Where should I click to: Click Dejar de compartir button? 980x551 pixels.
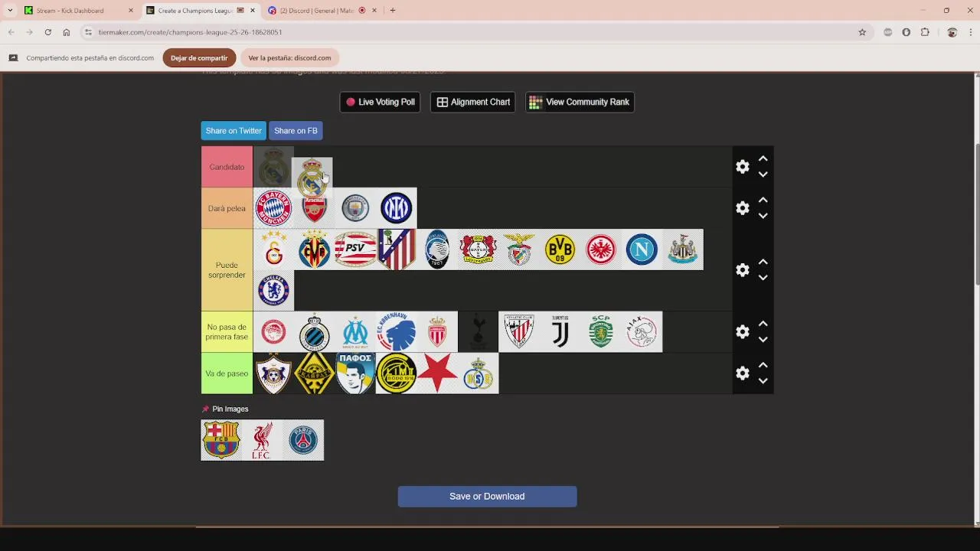199,58
